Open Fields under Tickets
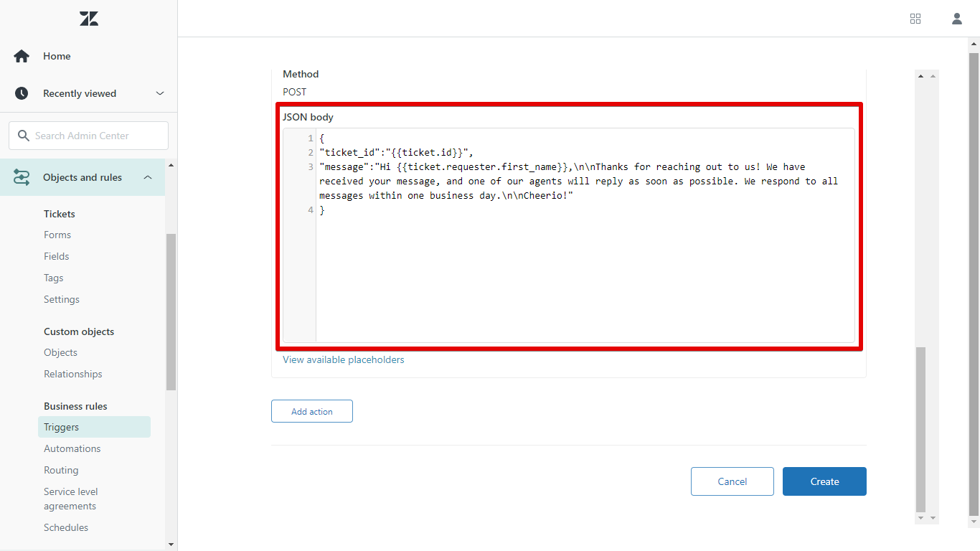This screenshot has height=551, width=980. tap(57, 256)
